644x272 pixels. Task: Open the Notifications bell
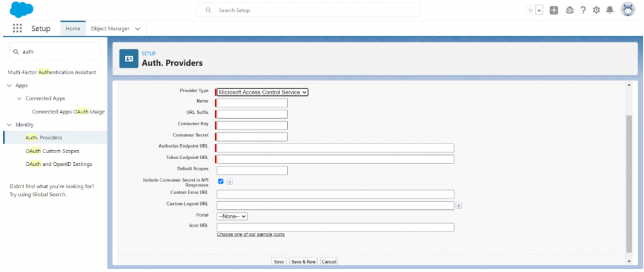[610, 10]
